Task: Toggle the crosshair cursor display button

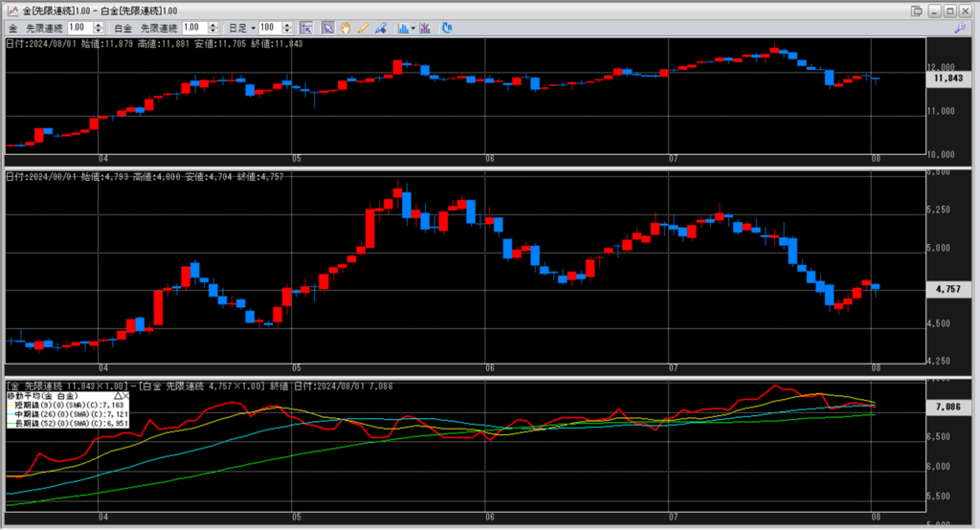Action: point(307,28)
